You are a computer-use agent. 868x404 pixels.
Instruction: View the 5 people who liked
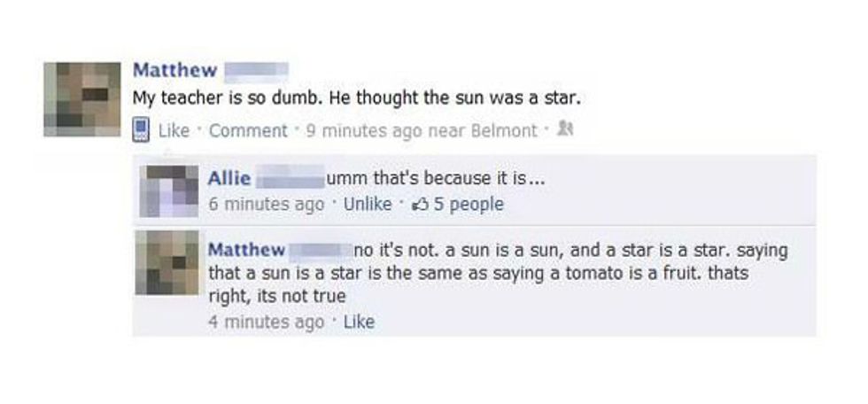469,204
